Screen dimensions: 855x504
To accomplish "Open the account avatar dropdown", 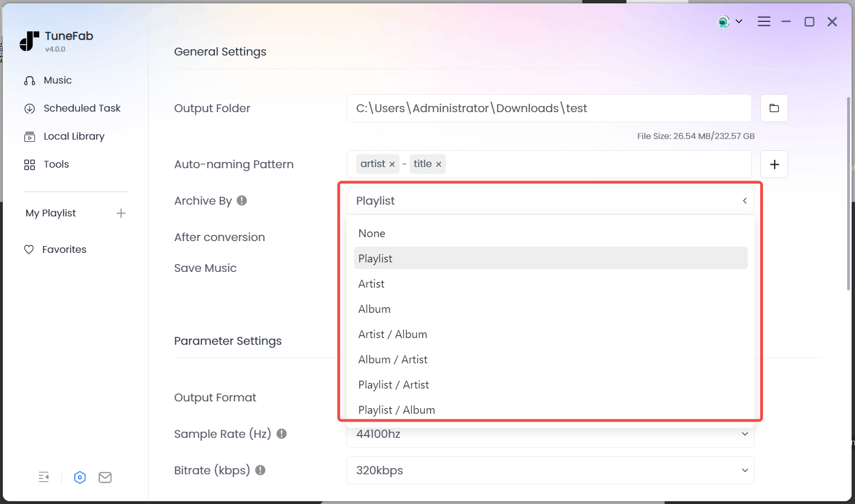I will pos(729,21).
